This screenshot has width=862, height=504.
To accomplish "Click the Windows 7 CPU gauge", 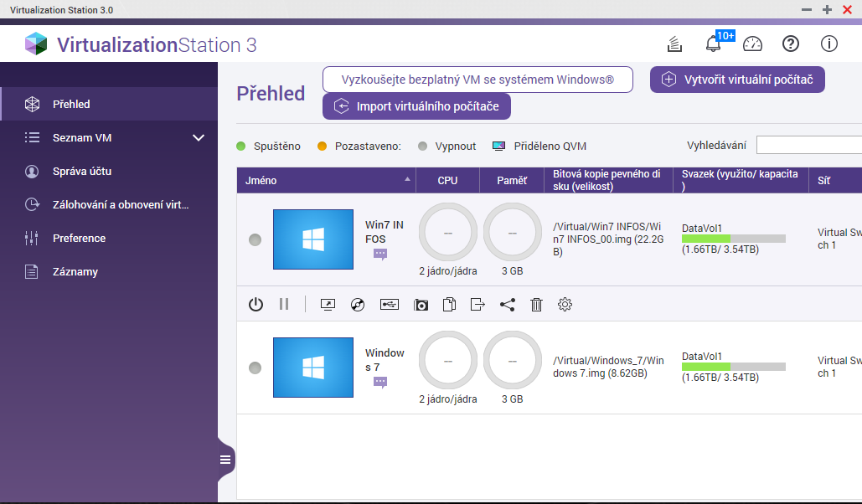I will pos(448,361).
